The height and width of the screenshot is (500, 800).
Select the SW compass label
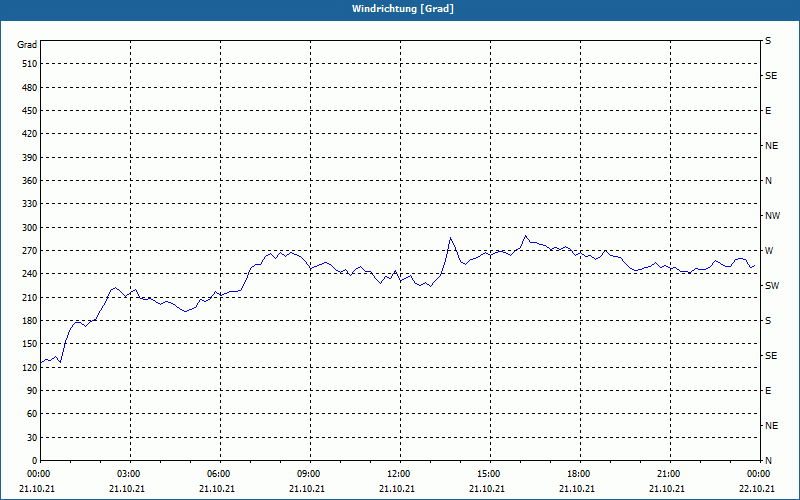click(x=771, y=286)
